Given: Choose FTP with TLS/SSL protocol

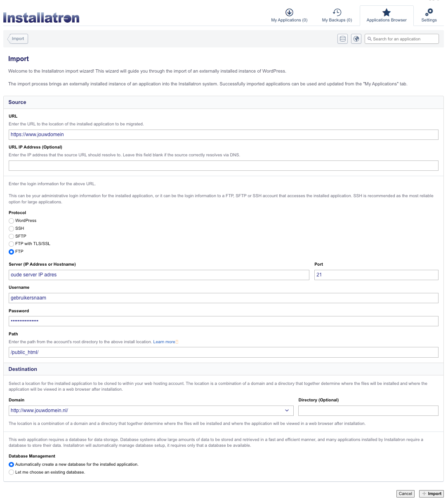Looking at the screenshot, I should click(x=12, y=244).
